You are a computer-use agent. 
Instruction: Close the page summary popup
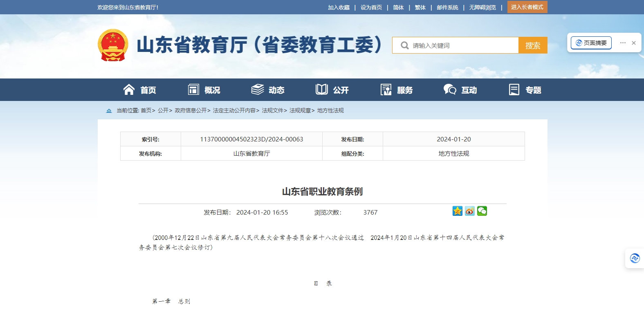pos(633,43)
